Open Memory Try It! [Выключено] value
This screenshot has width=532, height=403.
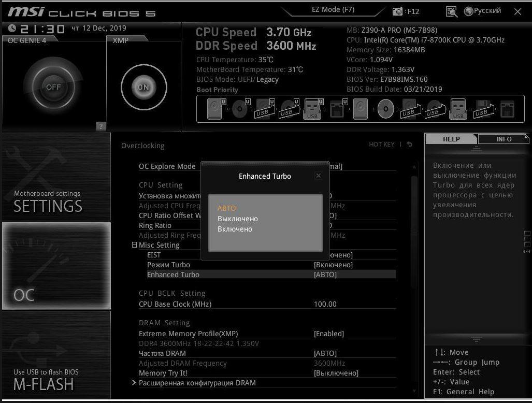point(336,373)
